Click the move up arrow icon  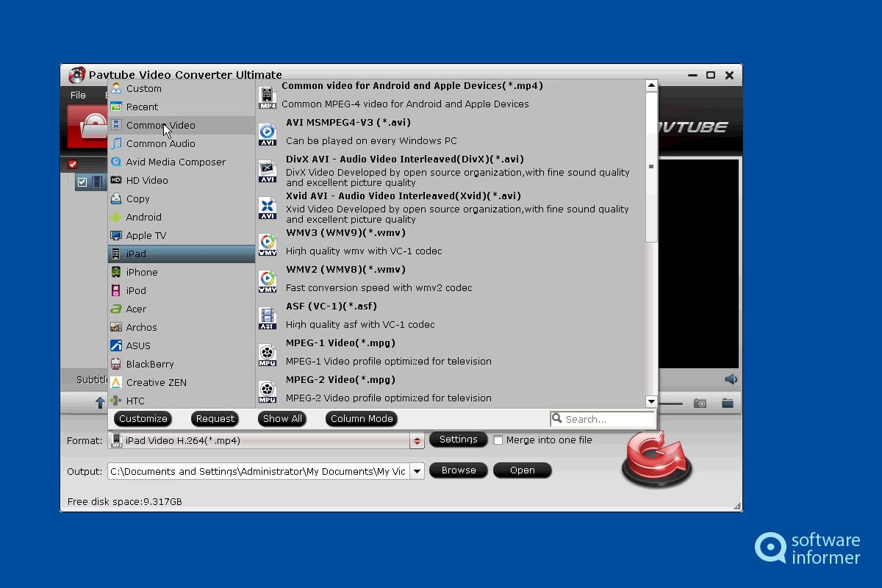(100, 403)
